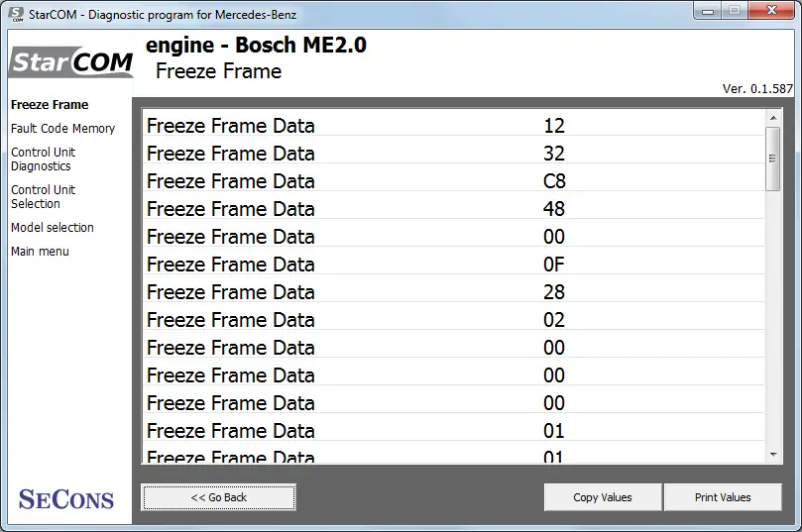The width and height of the screenshot is (802, 532).
Task: Go to Control Unit Selection
Action: click(43, 197)
